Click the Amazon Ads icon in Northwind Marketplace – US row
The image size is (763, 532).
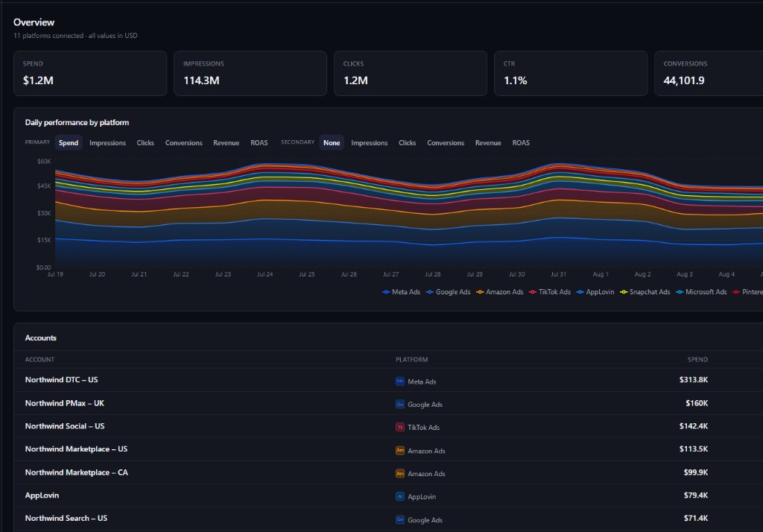click(x=399, y=450)
